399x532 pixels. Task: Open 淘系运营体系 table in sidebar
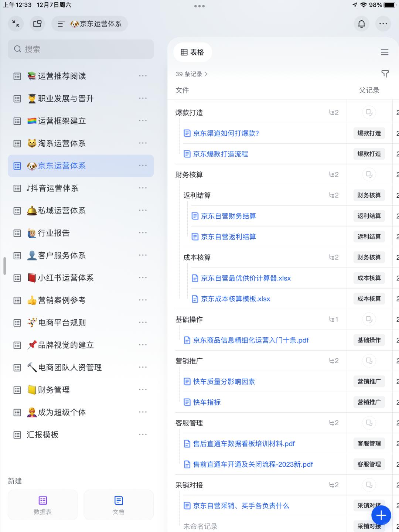(81, 143)
